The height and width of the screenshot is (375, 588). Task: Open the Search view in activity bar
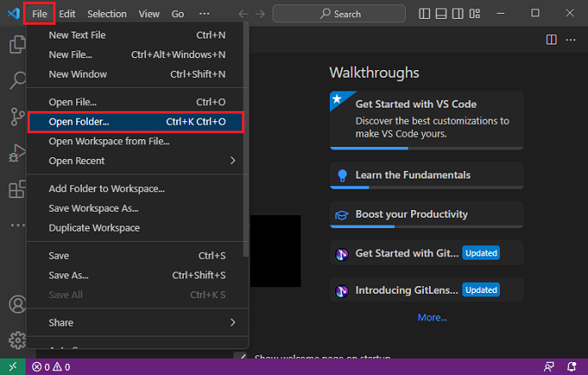[x=16, y=80]
